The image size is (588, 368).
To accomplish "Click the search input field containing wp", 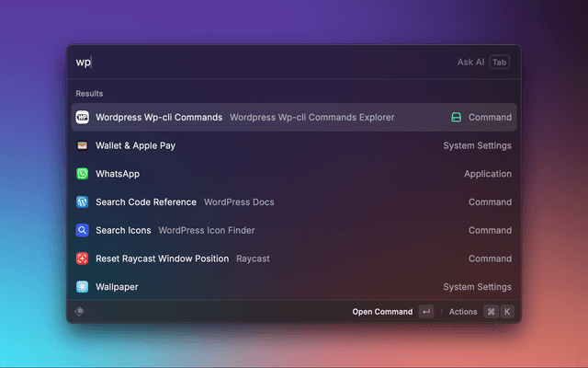I will click(257, 63).
